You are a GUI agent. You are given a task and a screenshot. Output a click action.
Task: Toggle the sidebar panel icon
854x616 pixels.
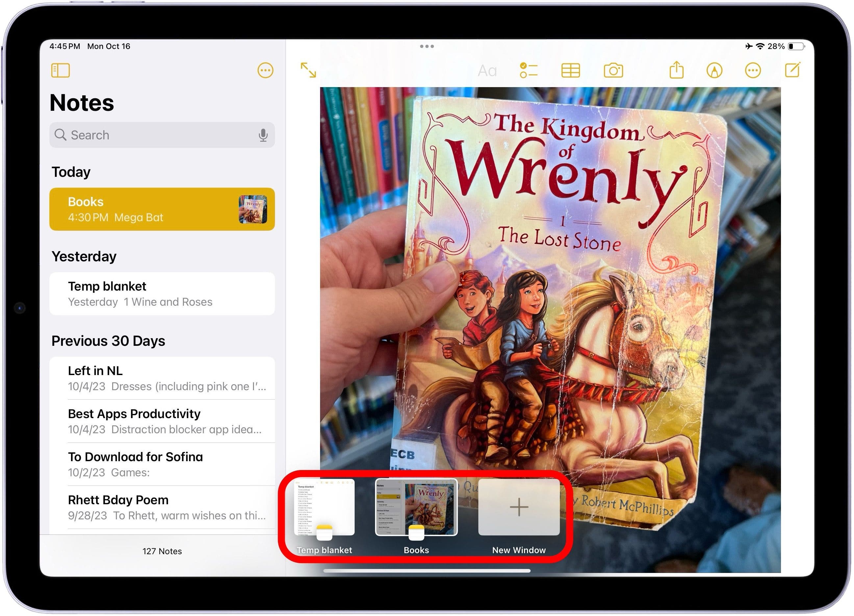click(x=60, y=70)
